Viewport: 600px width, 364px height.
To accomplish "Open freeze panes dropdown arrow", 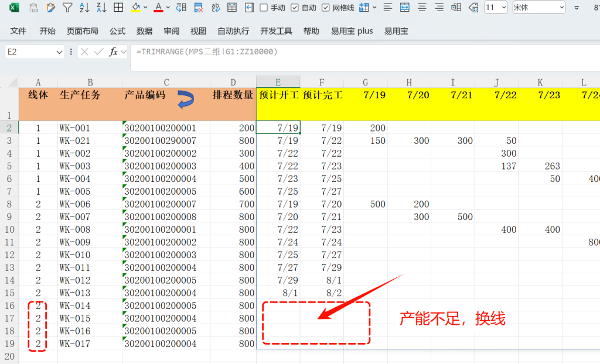I will pos(374,7).
